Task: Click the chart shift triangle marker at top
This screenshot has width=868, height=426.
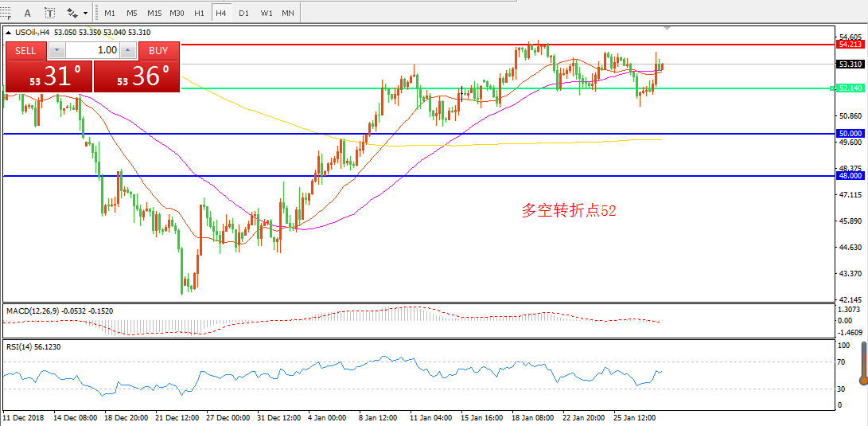Action: coord(667,29)
